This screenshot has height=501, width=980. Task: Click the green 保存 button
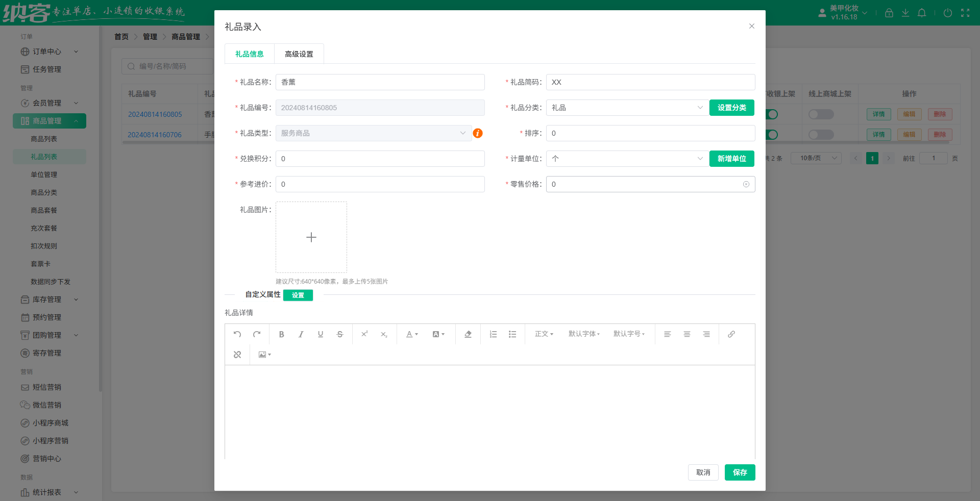coord(740,472)
